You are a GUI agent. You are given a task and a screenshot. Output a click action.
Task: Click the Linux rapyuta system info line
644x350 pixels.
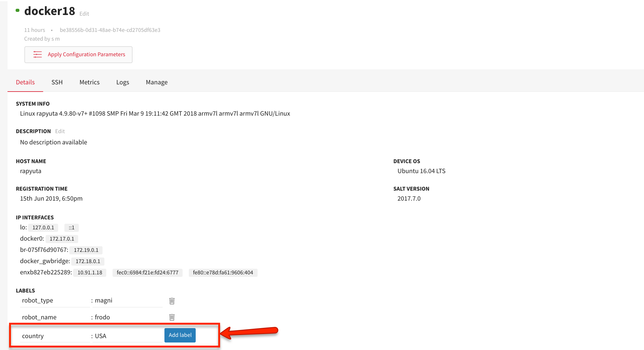coord(155,113)
